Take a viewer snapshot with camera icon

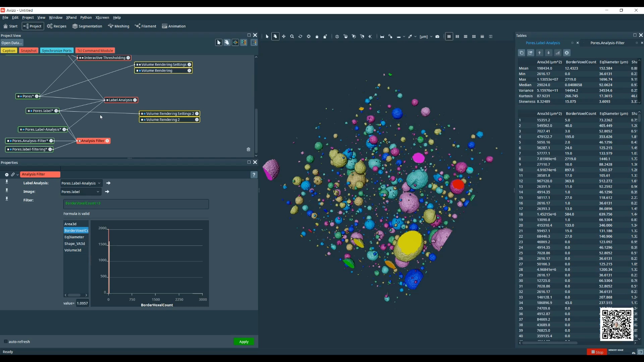click(437, 37)
